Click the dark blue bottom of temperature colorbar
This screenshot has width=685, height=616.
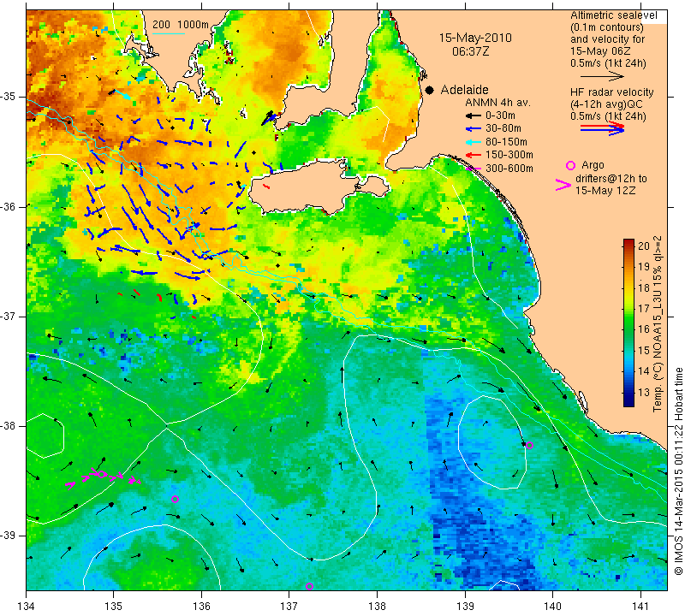[x=628, y=402]
